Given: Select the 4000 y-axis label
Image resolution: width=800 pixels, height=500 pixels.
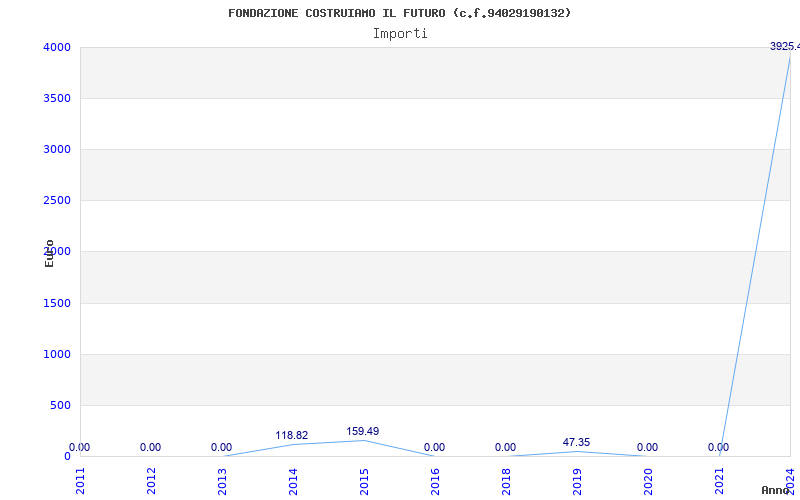Looking at the screenshot, I should (x=57, y=47).
